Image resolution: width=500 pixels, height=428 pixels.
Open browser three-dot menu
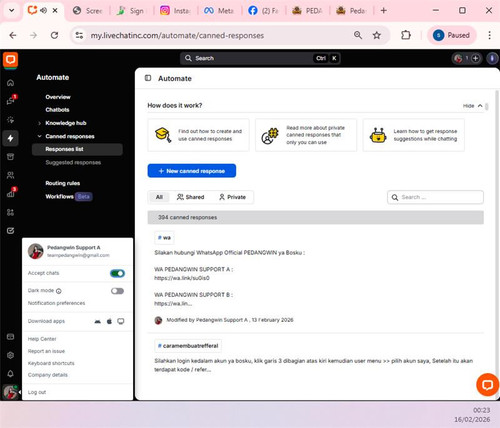489,35
